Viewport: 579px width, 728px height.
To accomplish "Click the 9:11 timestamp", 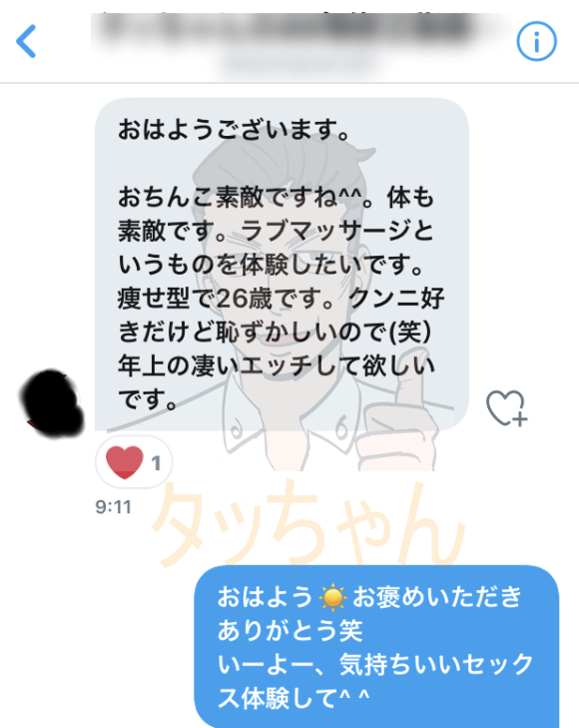I will (x=113, y=507).
